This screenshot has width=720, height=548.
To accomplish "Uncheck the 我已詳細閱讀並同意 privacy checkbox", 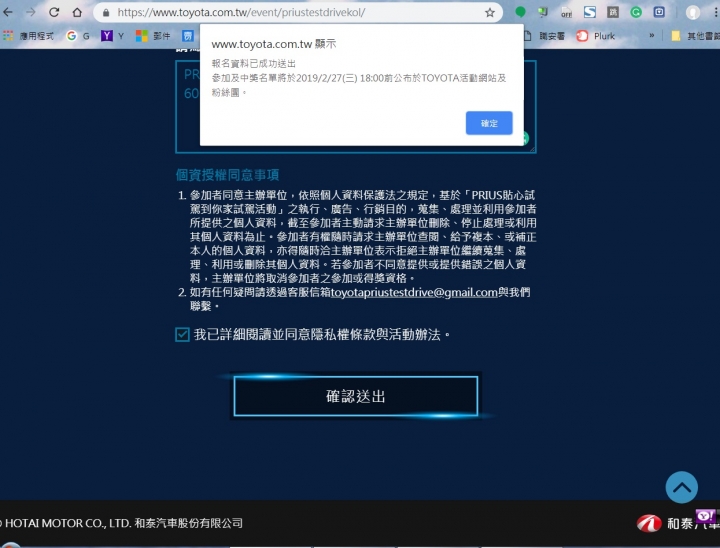I will (x=182, y=334).
